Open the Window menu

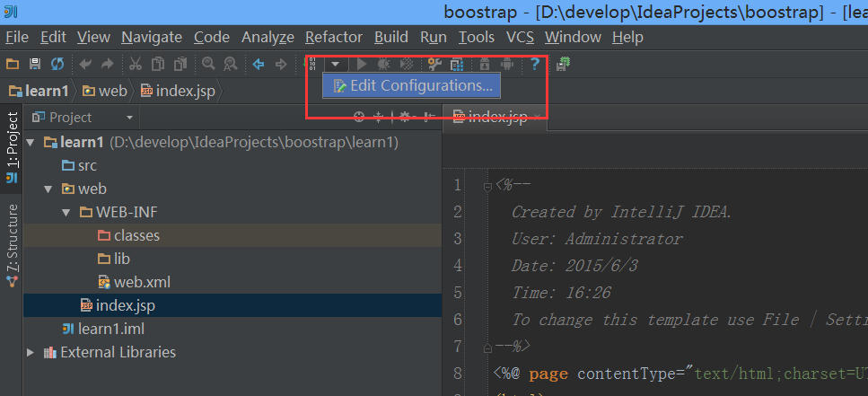573,37
